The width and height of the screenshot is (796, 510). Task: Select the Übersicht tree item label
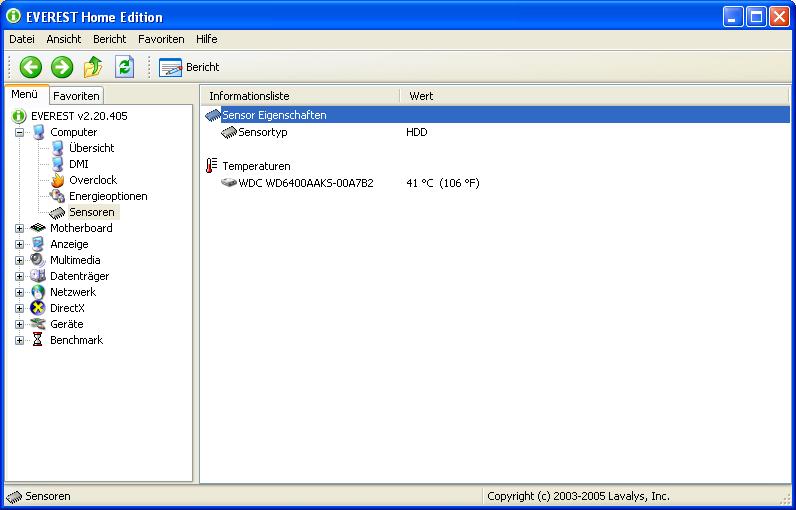tap(91, 148)
